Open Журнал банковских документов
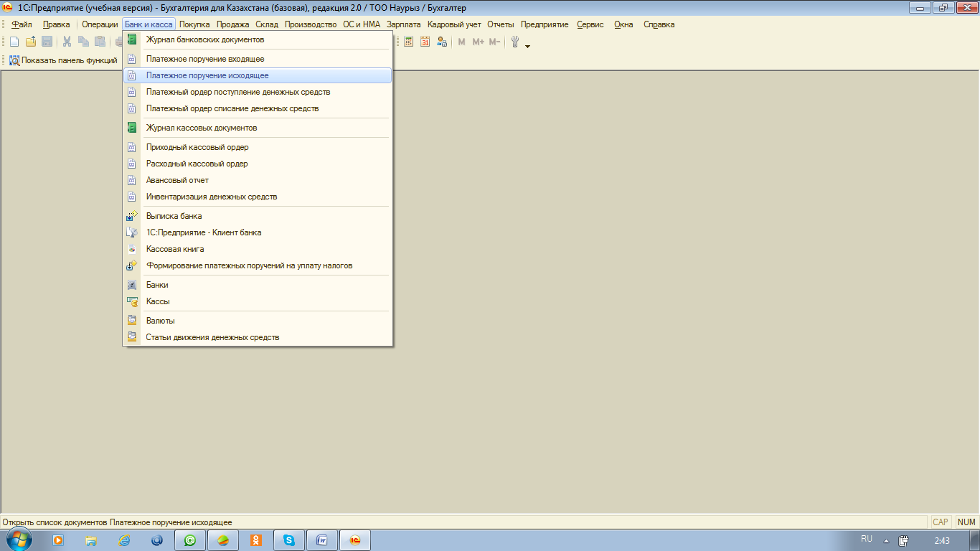This screenshot has width=980, height=551. click(x=258, y=39)
